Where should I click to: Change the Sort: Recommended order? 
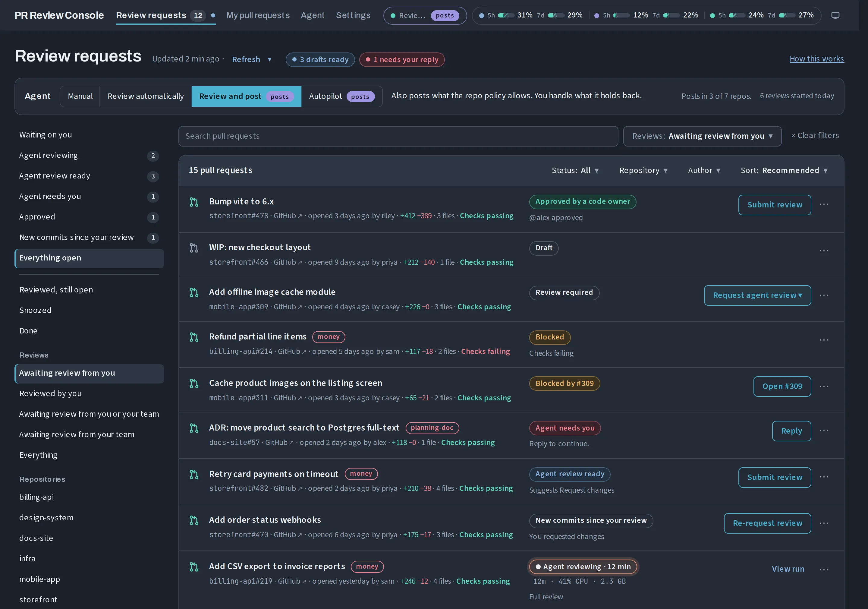[x=784, y=171]
